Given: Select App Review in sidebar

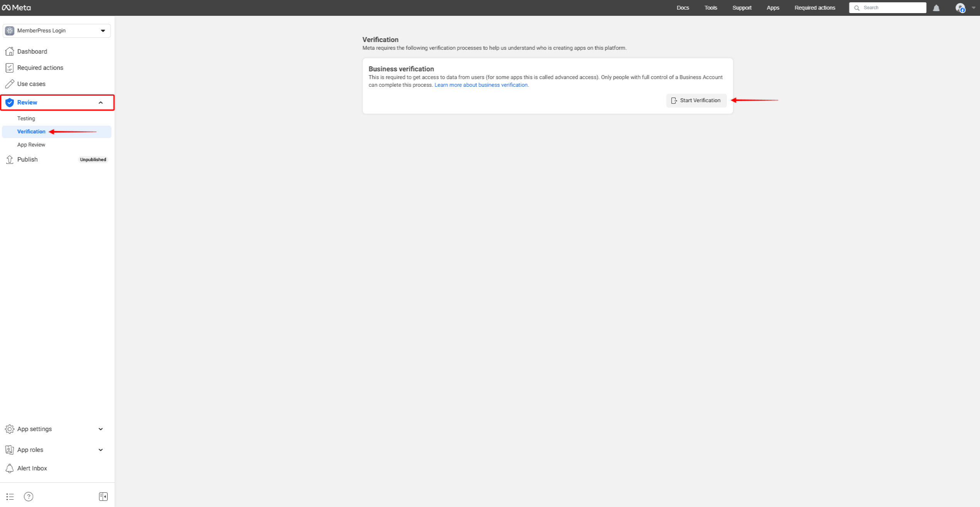Looking at the screenshot, I should 31,145.
